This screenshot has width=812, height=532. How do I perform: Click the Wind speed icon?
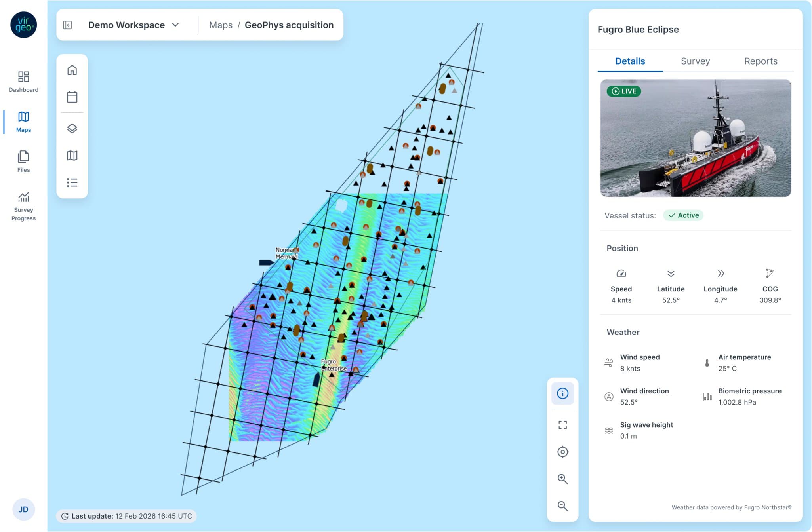(x=609, y=363)
